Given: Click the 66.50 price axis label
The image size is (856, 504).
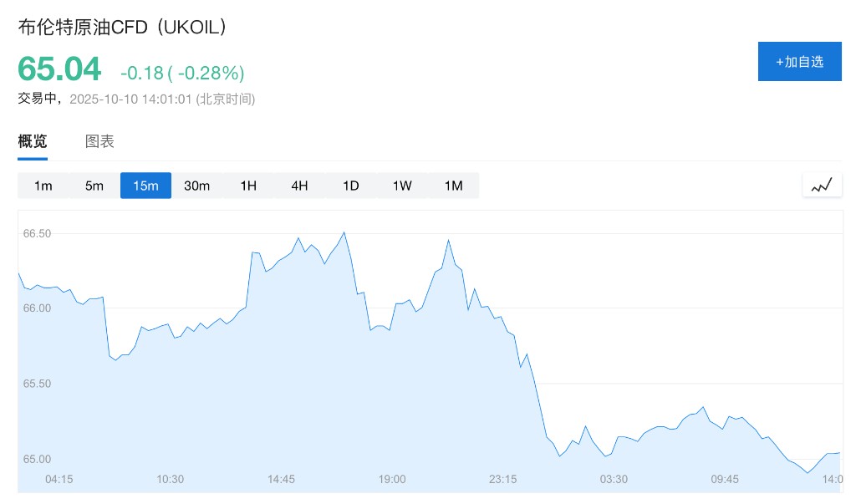Looking at the screenshot, I should click(x=38, y=233).
